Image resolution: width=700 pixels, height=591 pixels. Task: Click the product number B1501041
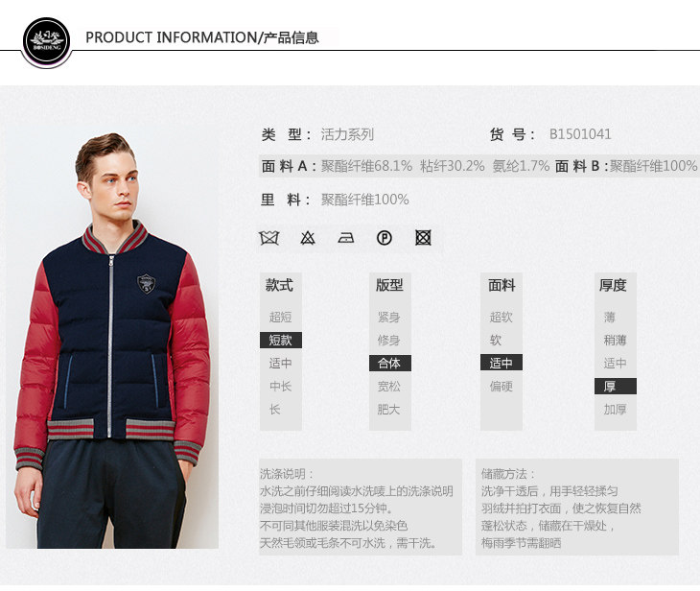pos(580,134)
